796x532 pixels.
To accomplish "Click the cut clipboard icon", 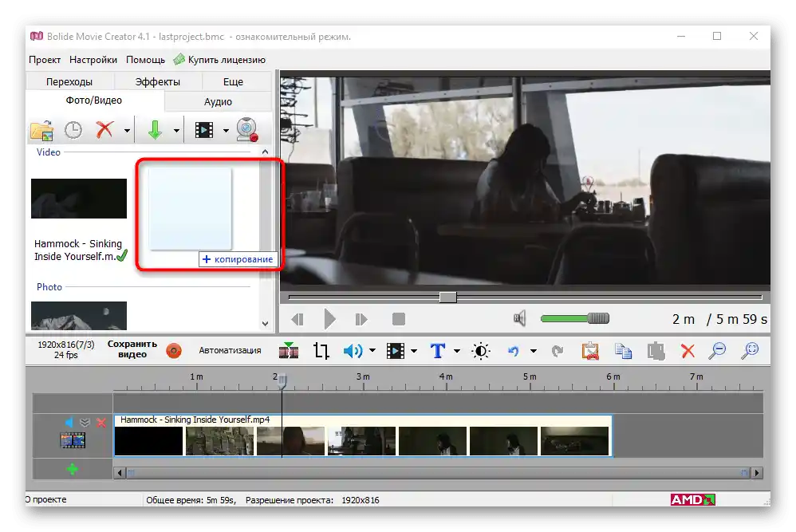I will (x=590, y=351).
